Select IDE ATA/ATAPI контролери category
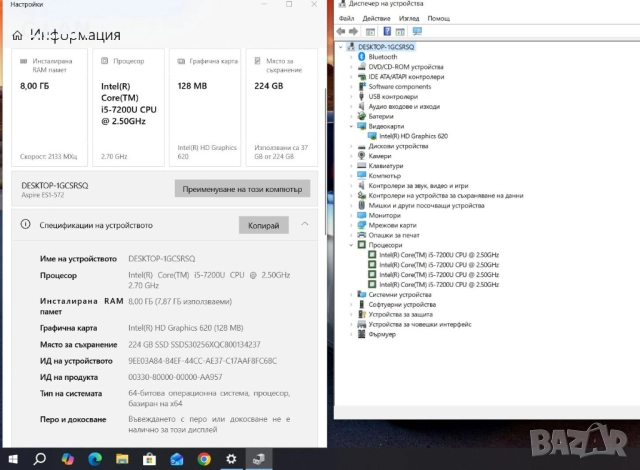The width and height of the screenshot is (640, 470). (406, 77)
